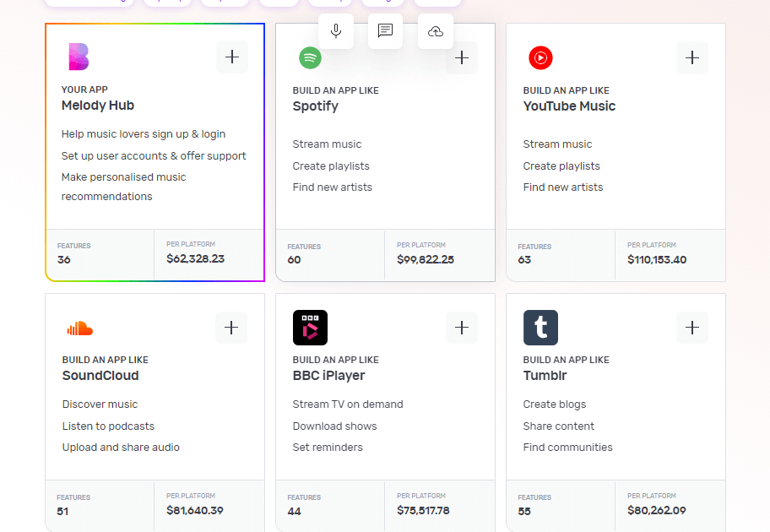Add SoundCloud template with plus button
770x532 pixels.
click(x=231, y=328)
